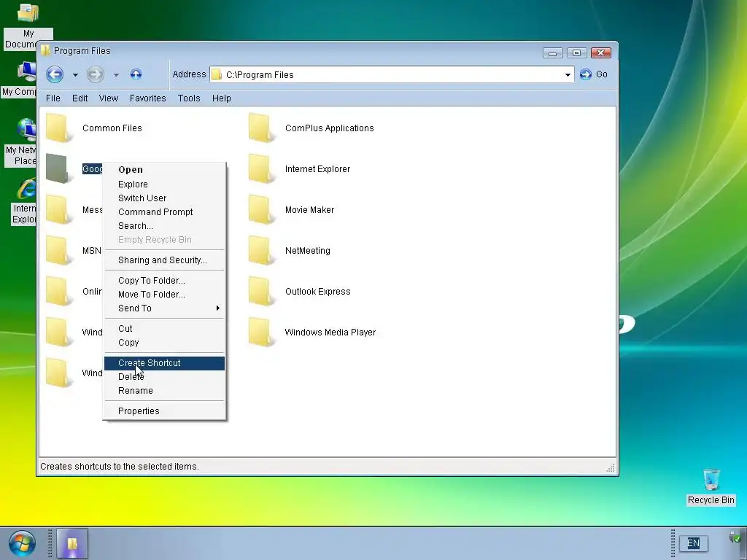
Task: Click the Windows Media Player folder name
Action: tap(330, 332)
